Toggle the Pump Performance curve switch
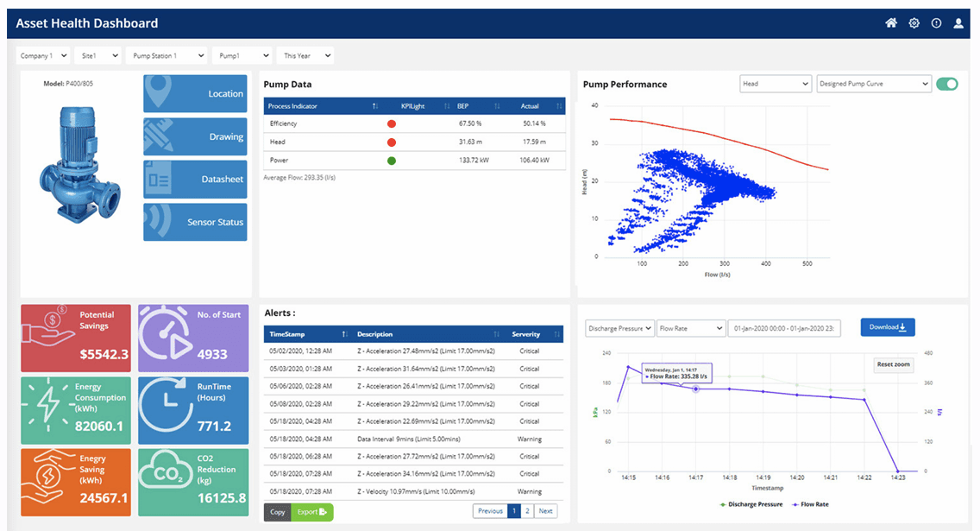Image resolution: width=980 pixels, height=531 pixels. 947,84
